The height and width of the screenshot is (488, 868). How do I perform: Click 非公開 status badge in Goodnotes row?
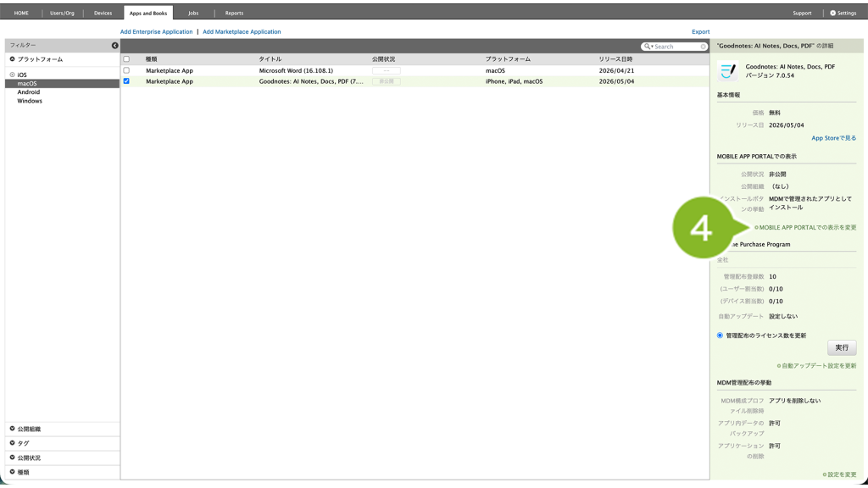(387, 81)
